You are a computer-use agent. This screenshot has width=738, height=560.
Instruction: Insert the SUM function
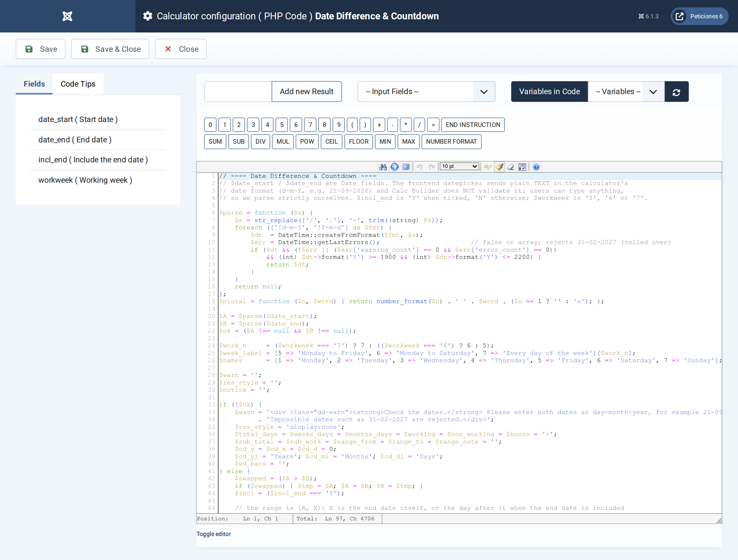[215, 141]
